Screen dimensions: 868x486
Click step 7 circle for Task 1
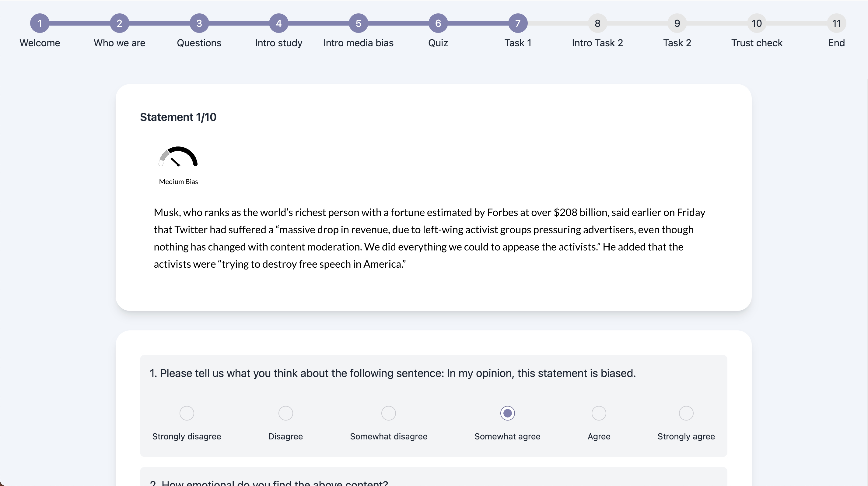tap(518, 23)
